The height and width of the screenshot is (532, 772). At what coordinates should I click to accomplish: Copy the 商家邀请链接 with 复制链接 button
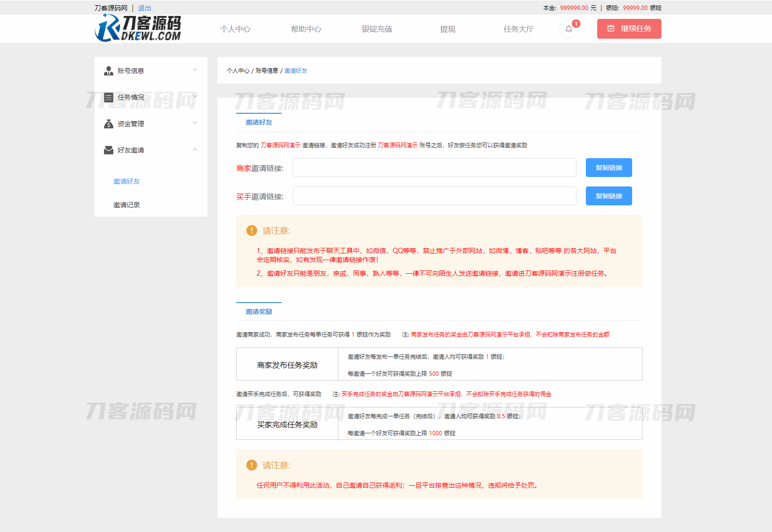coord(609,168)
